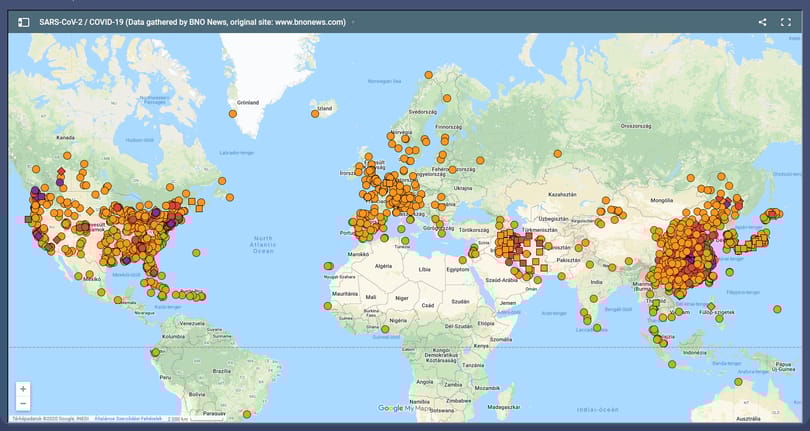Click the map scale bar
This screenshot has height=431, width=810.
[196, 419]
